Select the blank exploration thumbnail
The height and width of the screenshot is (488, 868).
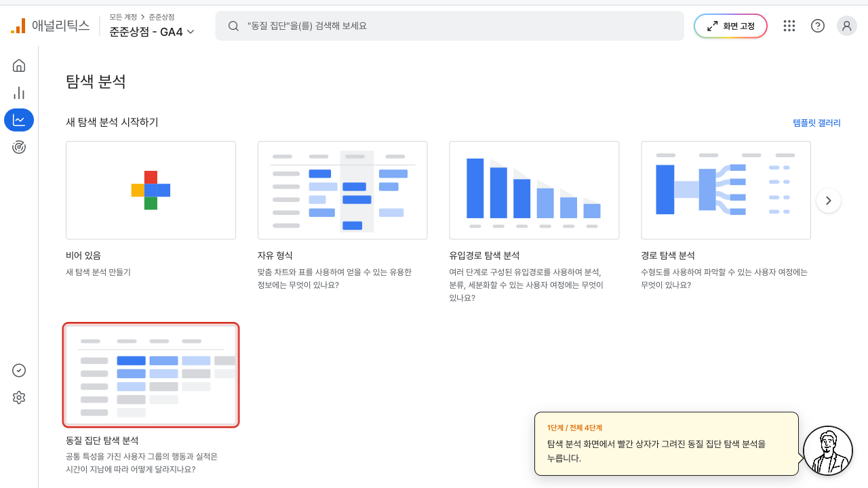151,190
